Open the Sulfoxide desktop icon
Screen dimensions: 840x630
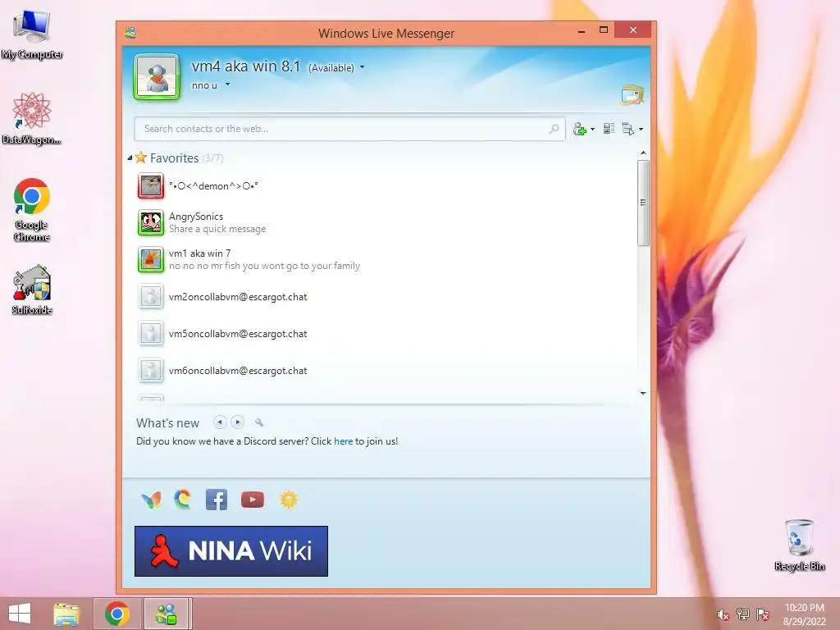(32, 290)
